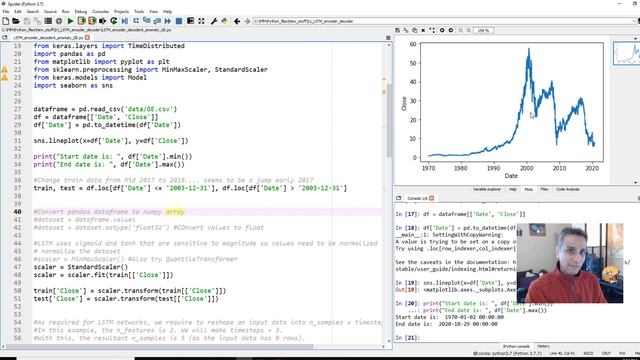The image size is (640, 360).
Task: Open file list icon in toolbar
Action: [x=48, y=21]
